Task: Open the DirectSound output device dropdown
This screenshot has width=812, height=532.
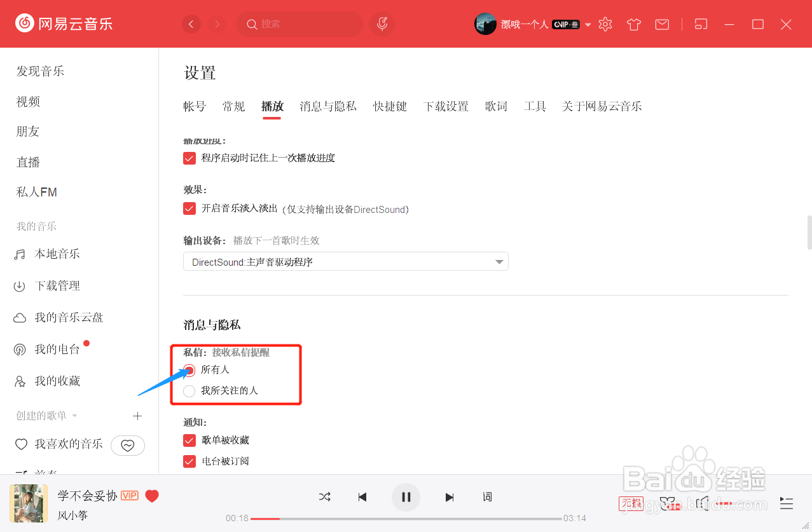Action: point(346,262)
